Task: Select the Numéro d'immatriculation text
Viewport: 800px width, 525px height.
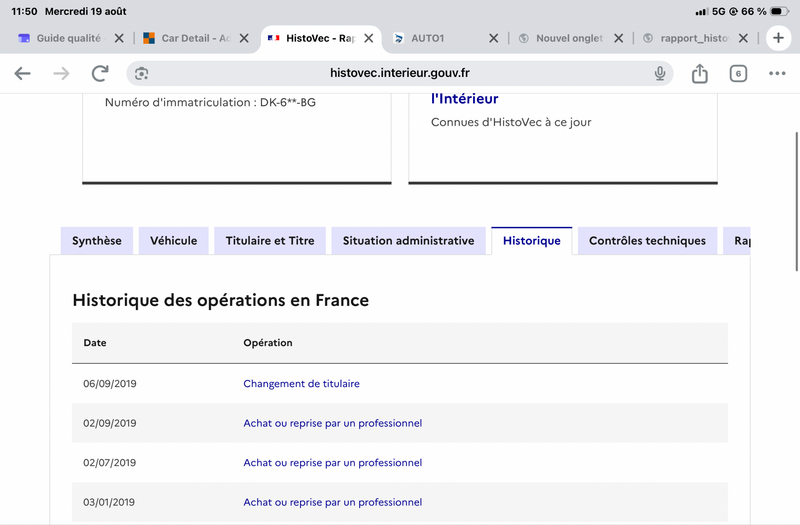Action: coord(210,102)
